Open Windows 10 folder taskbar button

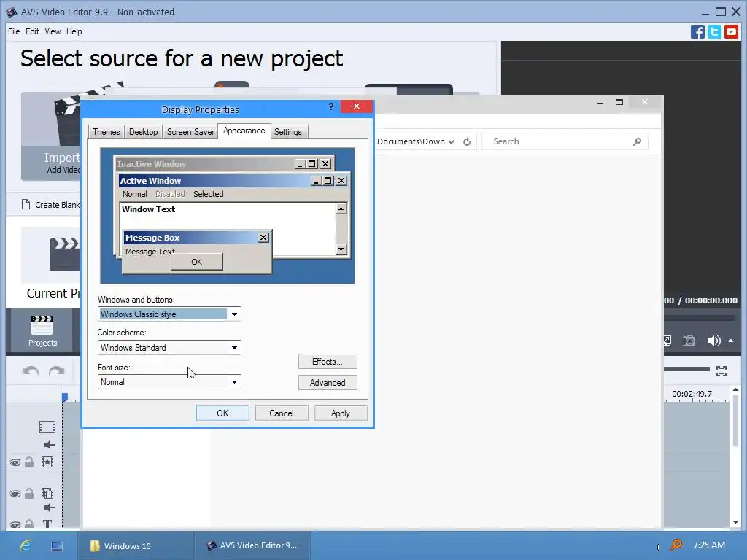pos(135,545)
